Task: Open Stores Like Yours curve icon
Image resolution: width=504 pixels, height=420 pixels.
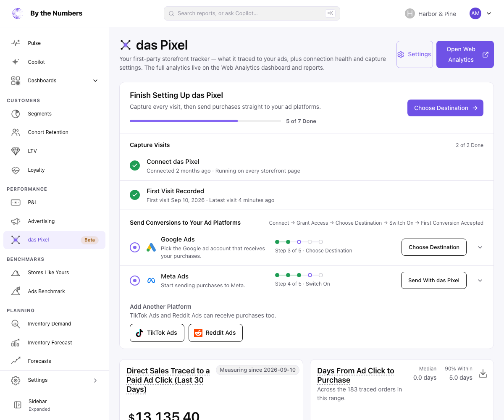Action: click(x=16, y=273)
